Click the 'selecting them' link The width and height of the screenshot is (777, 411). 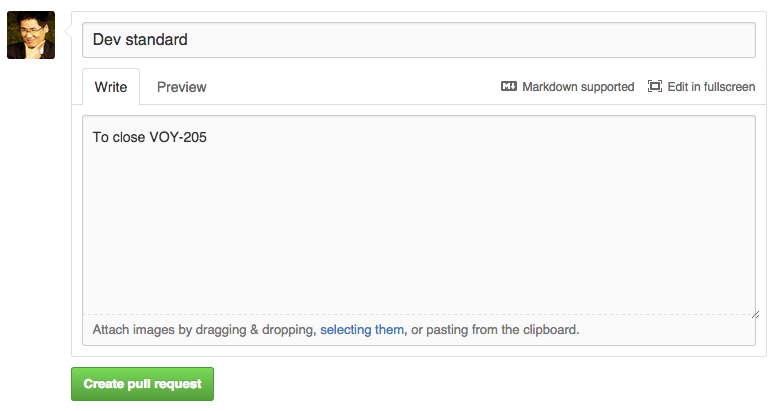pyautogui.click(x=362, y=329)
